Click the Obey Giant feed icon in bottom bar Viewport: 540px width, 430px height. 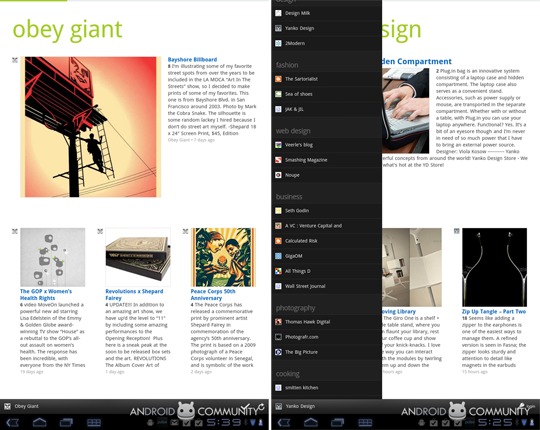pyautogui.click(x=7, y=406)
